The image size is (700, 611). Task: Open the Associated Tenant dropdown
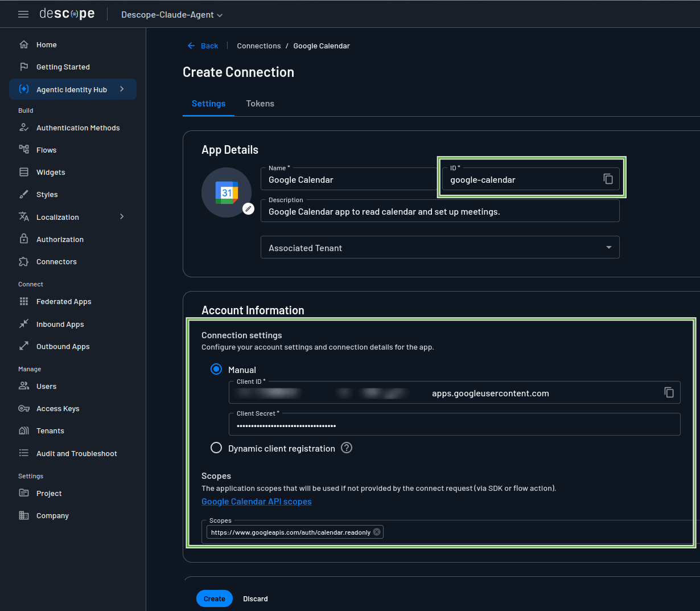point(440,248)
